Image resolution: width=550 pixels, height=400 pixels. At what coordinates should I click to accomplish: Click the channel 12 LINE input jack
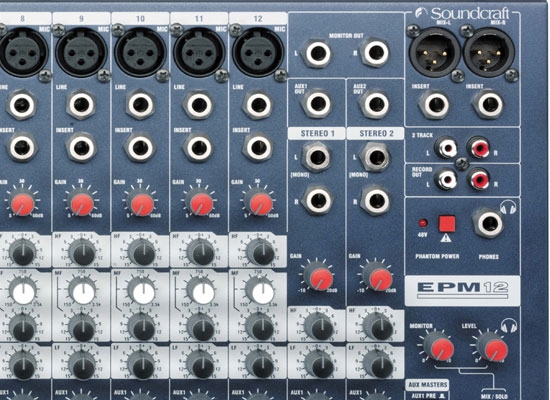[258, 105]
